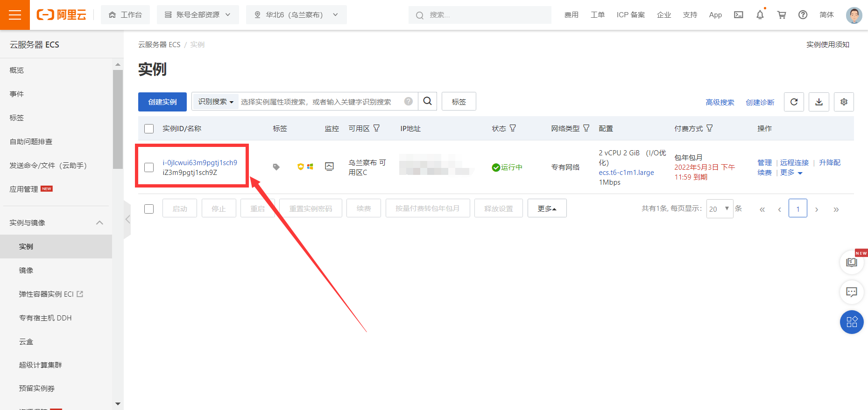The width and height of the screenshot is (868, 410).
Task: Click instance attribute search input
Action: tap(321, 101)
